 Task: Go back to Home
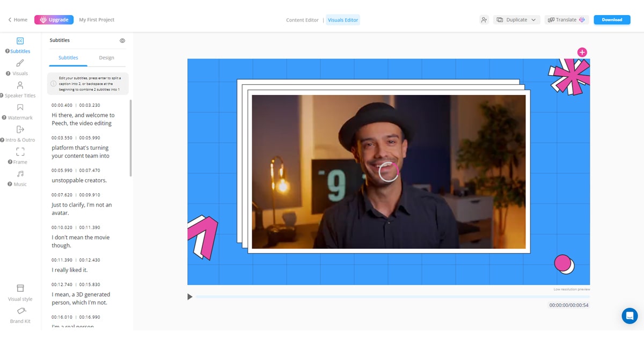(18, 20)
